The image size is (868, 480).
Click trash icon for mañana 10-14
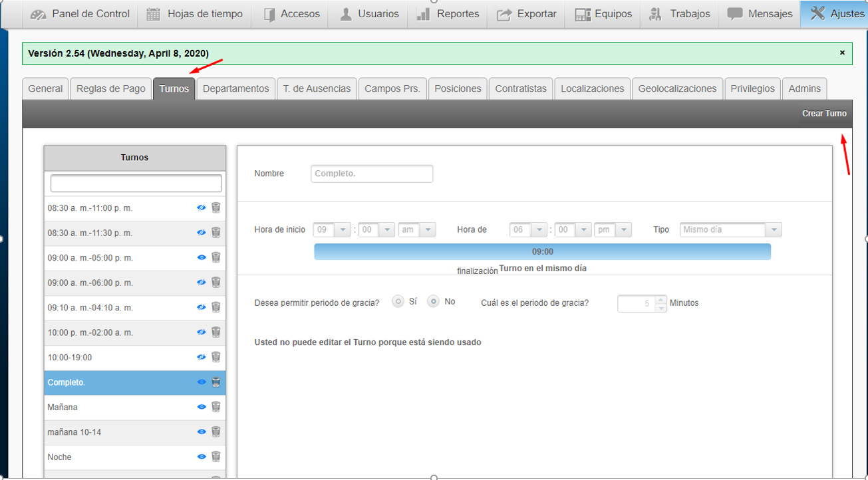pyautogui.click(x=216, y=432)
